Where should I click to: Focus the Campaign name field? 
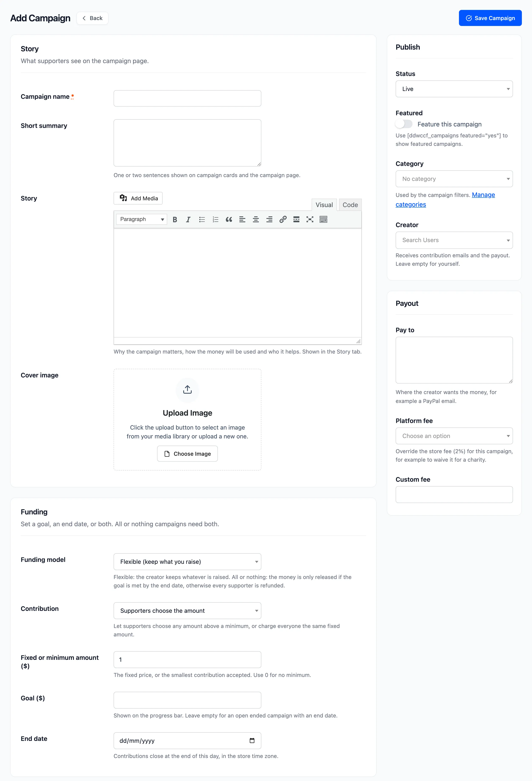point(187,98)
